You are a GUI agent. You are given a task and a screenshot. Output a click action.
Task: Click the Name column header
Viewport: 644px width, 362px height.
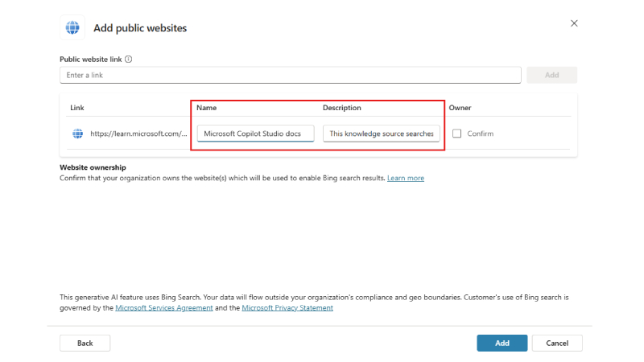click(x=206, y=108)
